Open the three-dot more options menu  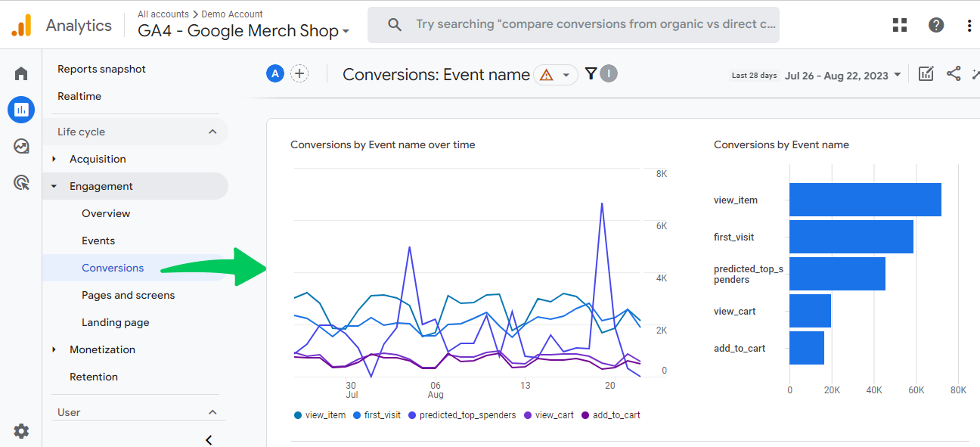coord(969,25)
